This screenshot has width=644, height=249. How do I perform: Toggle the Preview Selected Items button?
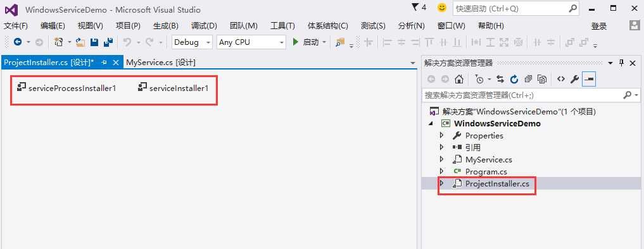(589, 79)
